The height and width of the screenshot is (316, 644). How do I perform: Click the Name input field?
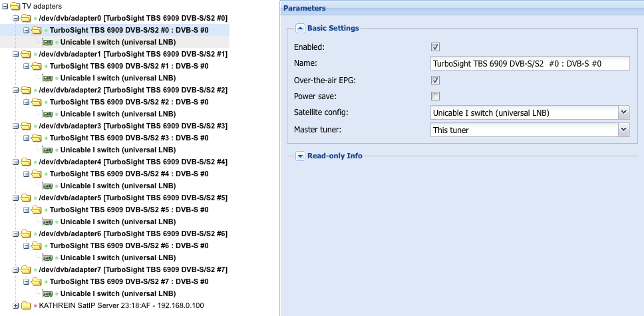[530, 63]
